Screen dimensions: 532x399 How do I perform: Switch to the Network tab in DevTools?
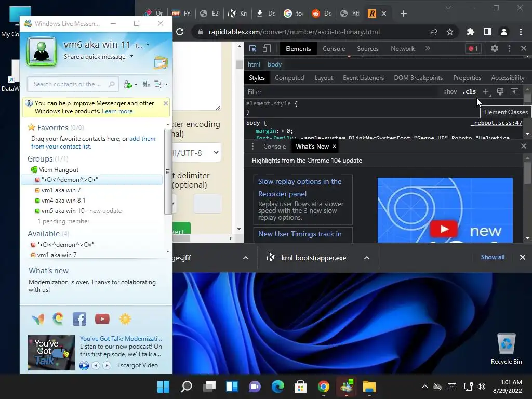click(x=403, y=48)
